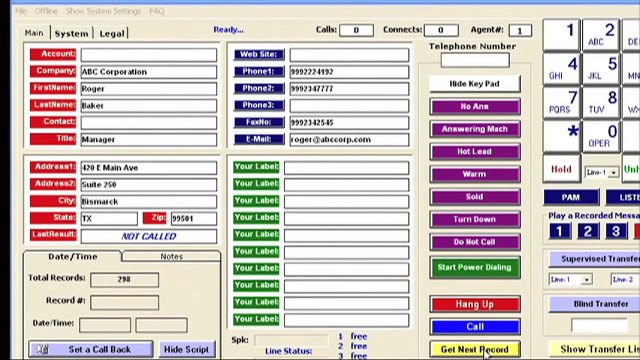
Task: Click Get Next Record button
Action: point(475,349)
